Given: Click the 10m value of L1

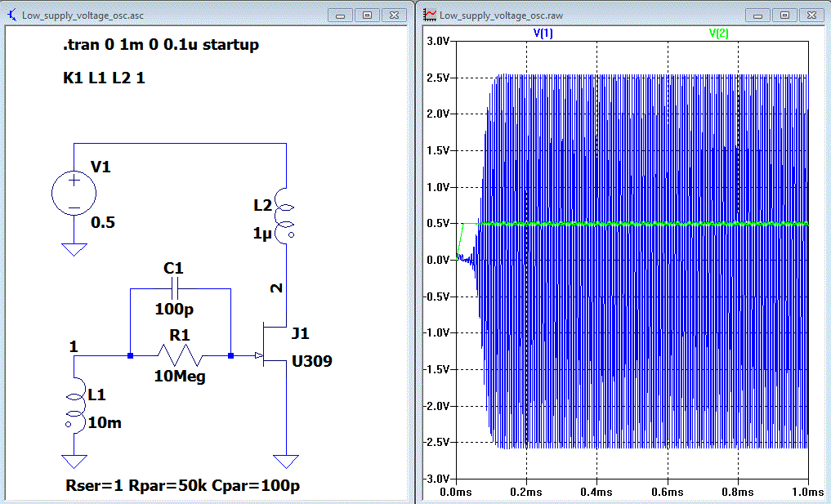Looking at the screenshot, I should pos(105,422).
